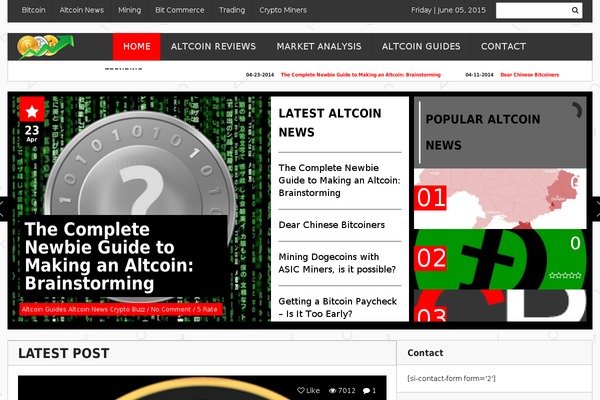Open popular news thumbnail numbered 01
Viewport: 600px width, 400px height.
point(500,199)
